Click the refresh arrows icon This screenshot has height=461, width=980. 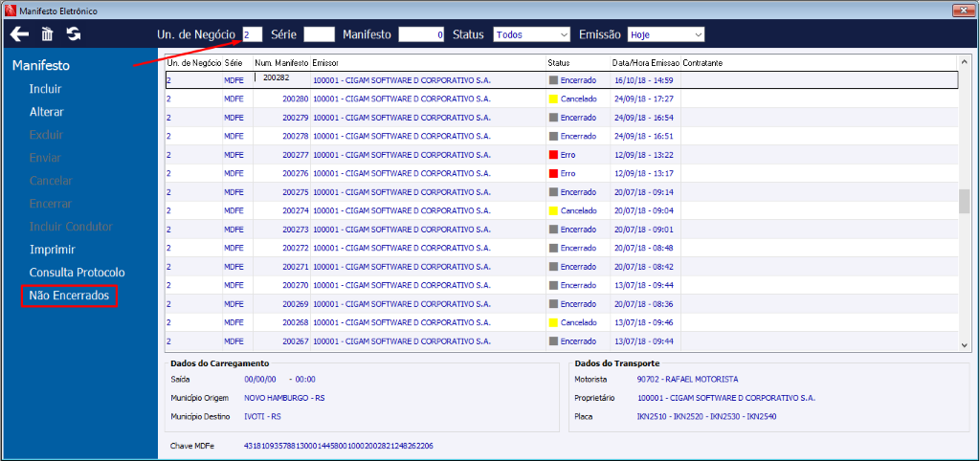pos(74,34)
